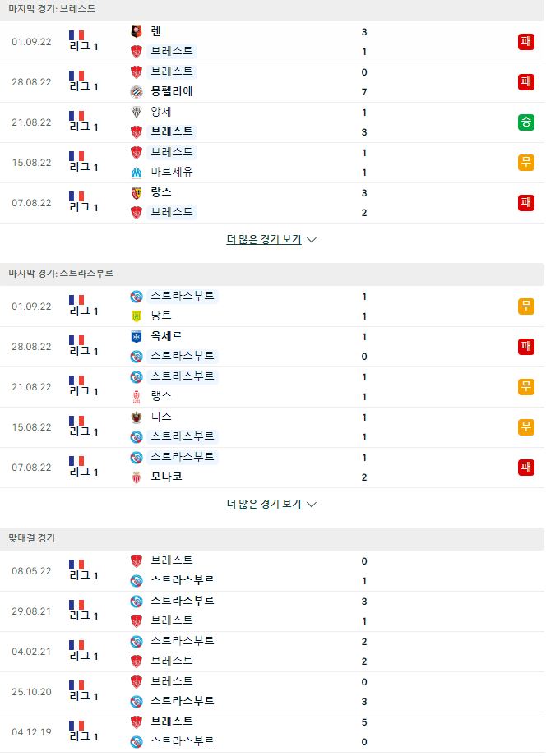
Task: Click red 패 badge for Montpellier match
Action: point(526,82)
